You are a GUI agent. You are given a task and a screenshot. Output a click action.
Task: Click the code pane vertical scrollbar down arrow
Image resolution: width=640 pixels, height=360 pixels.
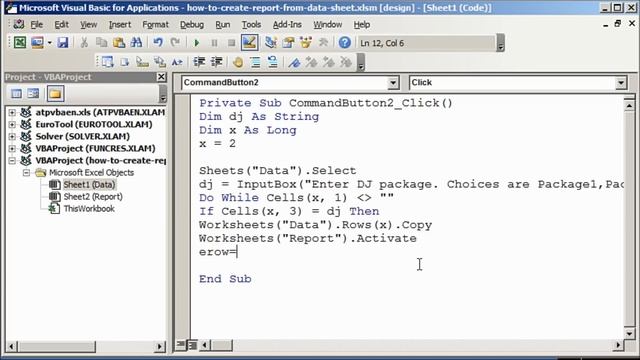click(629, 333)
